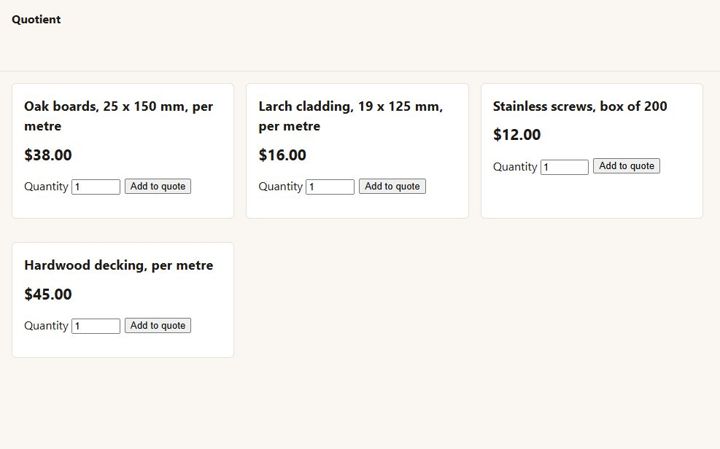Add Larch cladding to quote
Viewport: 720px width, 449px height.
(392, 186)
